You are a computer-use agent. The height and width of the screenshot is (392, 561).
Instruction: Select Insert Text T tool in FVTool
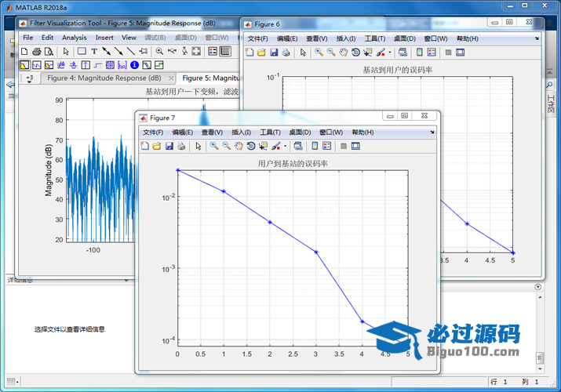click(x=94, y=52)
